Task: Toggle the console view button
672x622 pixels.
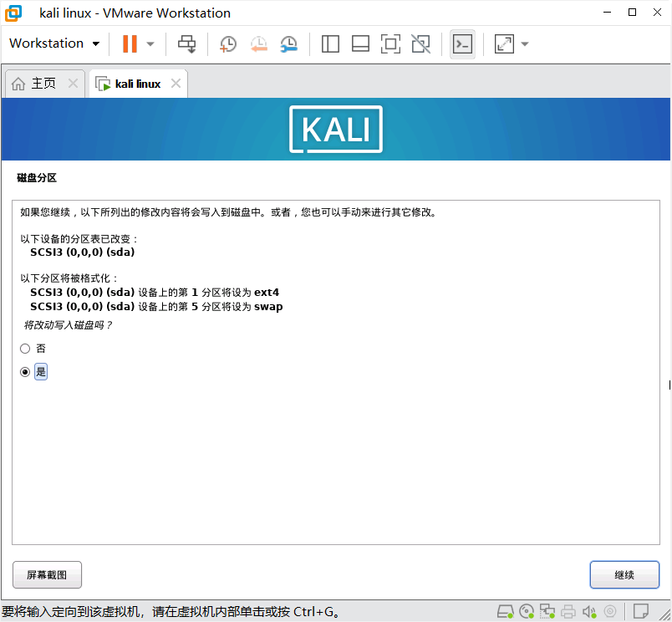Action: pos(462,43)
